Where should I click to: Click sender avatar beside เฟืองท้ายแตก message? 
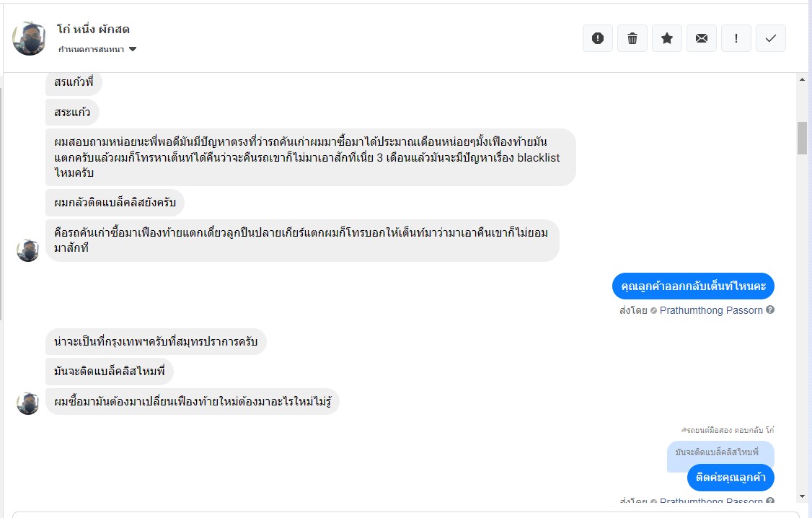pyautogui.click(x=28, y=250)
